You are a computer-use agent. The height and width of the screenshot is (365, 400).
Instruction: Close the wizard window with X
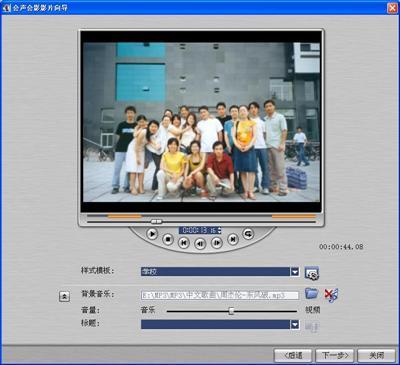tap(392, 7)
